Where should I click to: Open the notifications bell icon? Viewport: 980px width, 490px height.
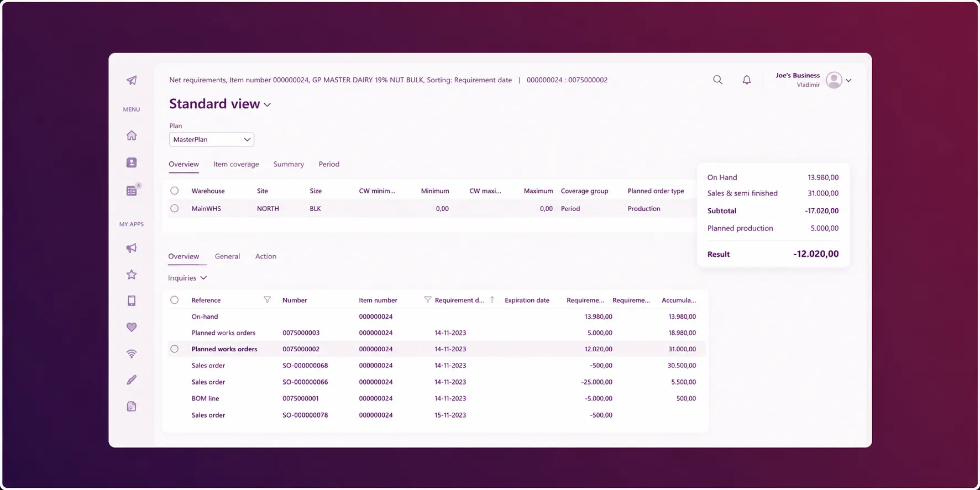(x=747, y=80)
